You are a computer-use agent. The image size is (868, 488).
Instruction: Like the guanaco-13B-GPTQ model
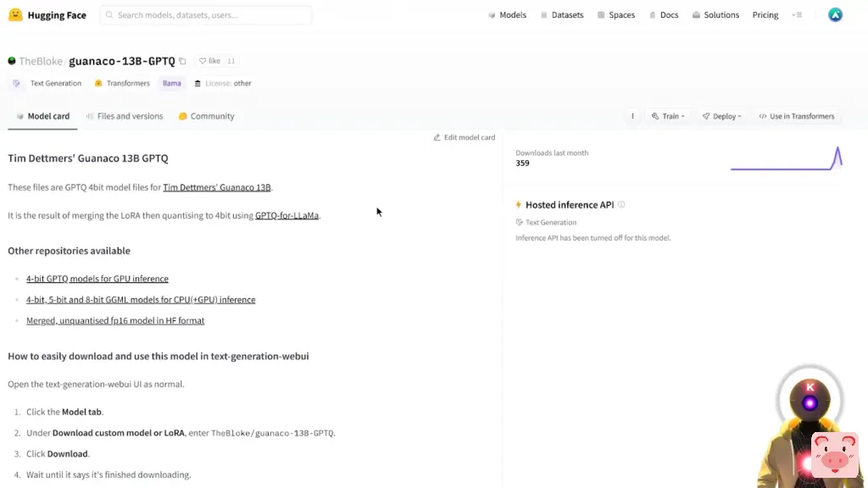click(209, 61)
